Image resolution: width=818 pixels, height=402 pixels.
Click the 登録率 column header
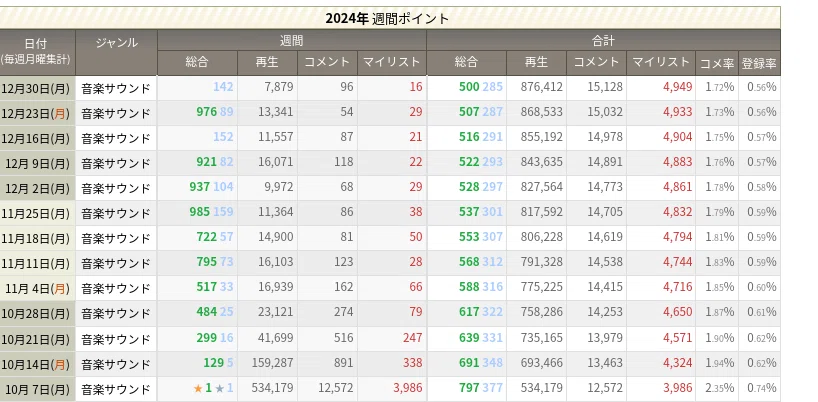click(760, 63)
